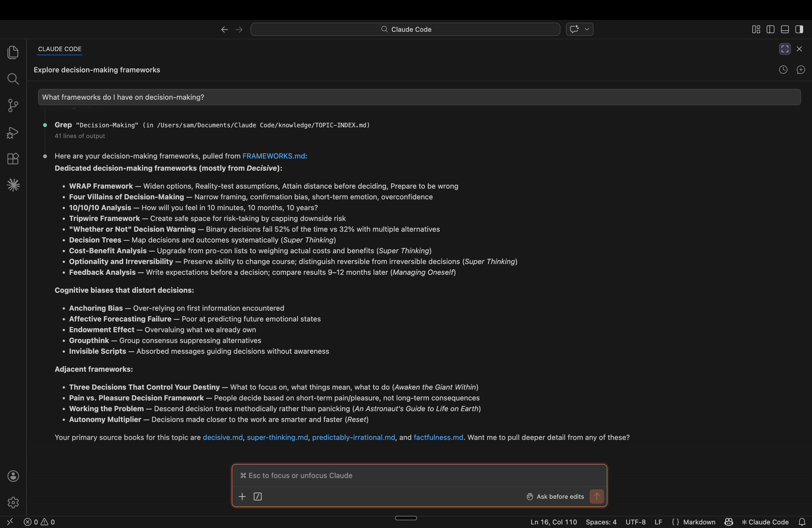Expand the Grep 41 lines of output

tap(80, 136)
